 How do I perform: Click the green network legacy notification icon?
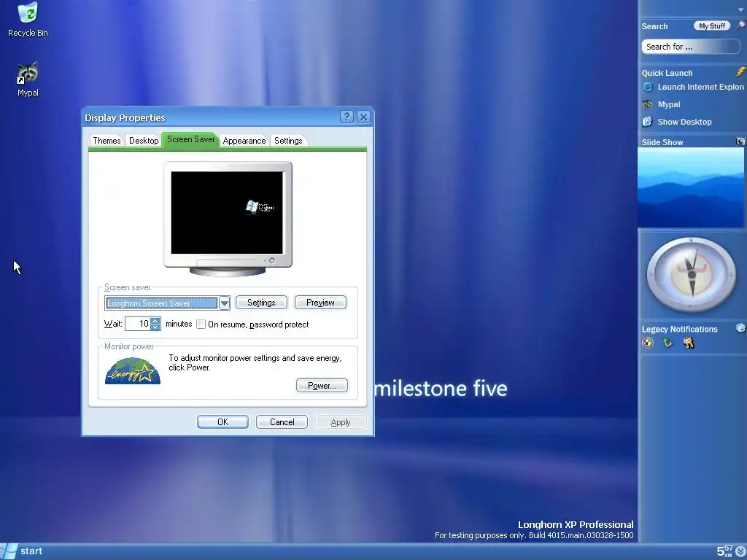668,343
